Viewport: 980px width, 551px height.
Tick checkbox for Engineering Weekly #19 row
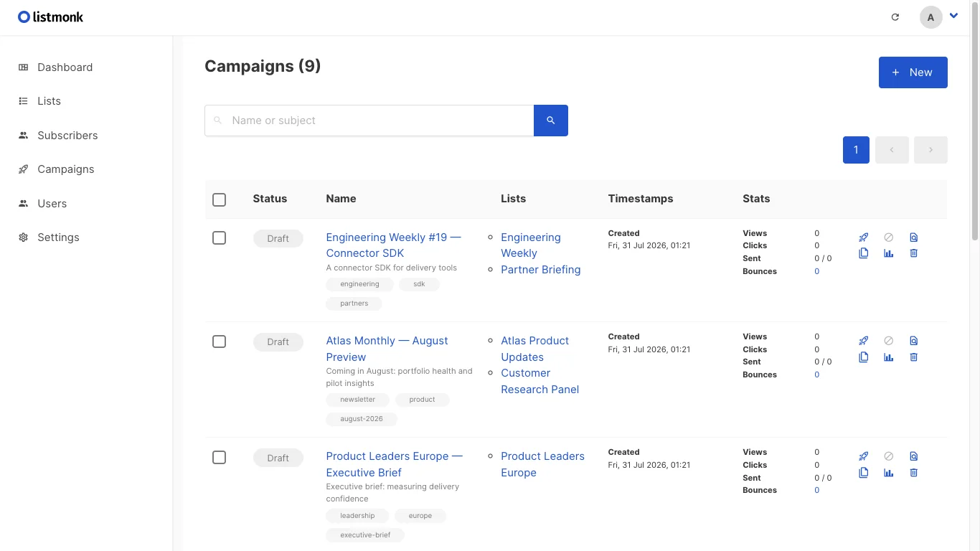pyautogui.click(x=220, y=238)
